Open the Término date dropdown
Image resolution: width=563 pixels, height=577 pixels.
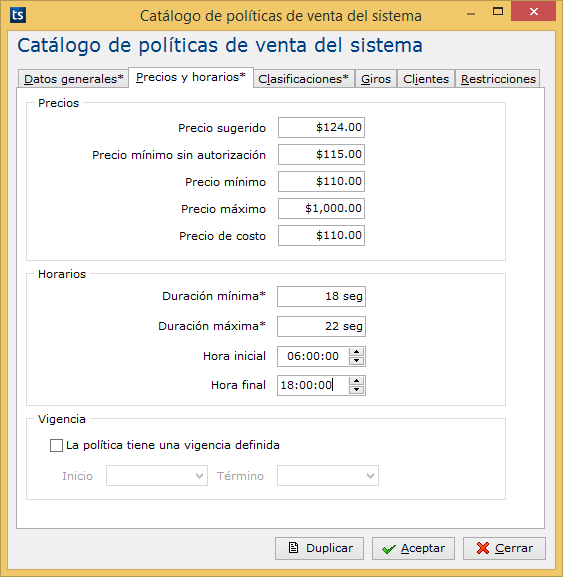pos(328,475)
